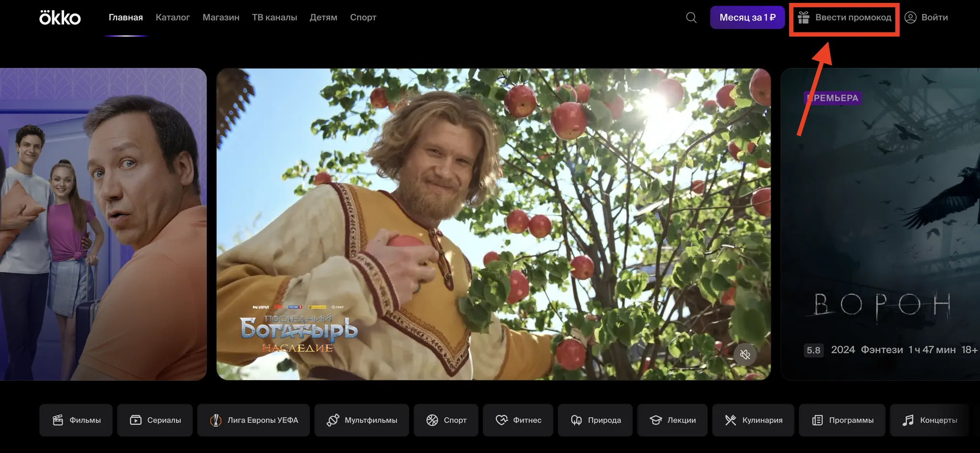Click the user profile icon beside Войти
The image size is (980, 453).
[x=910, y=18]
